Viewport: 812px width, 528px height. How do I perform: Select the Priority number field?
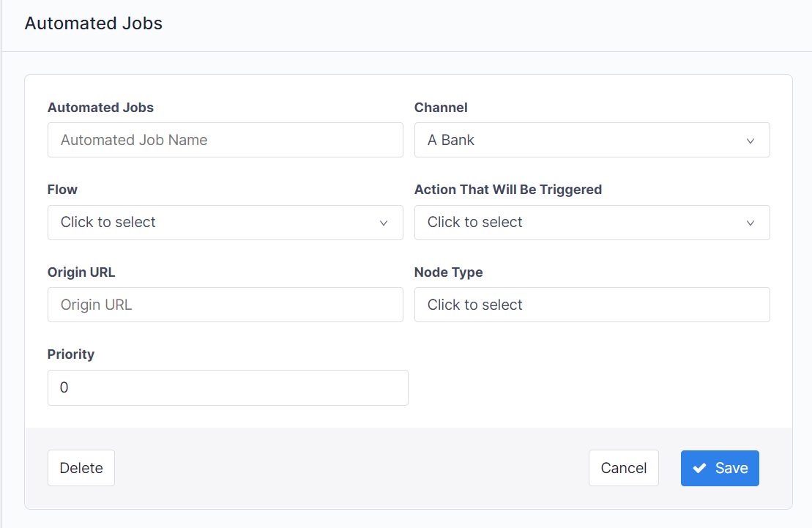click(228, 387)
